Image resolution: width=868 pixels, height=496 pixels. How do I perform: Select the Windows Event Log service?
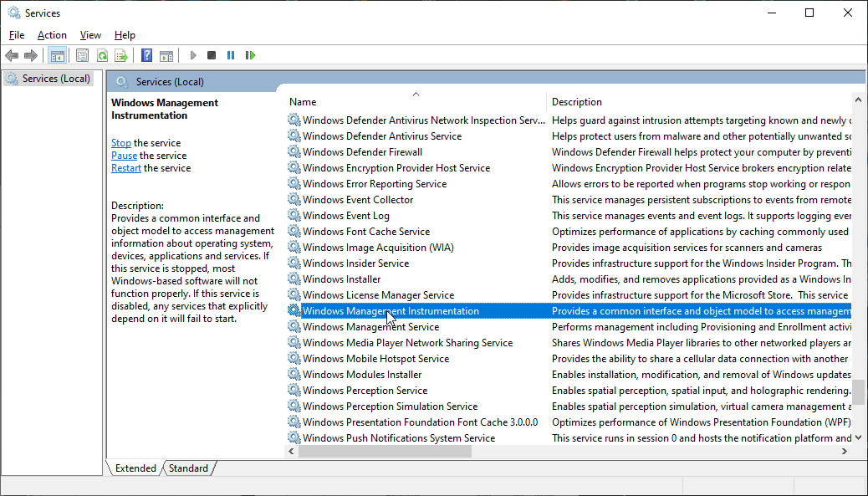click(x=345, y=215)
